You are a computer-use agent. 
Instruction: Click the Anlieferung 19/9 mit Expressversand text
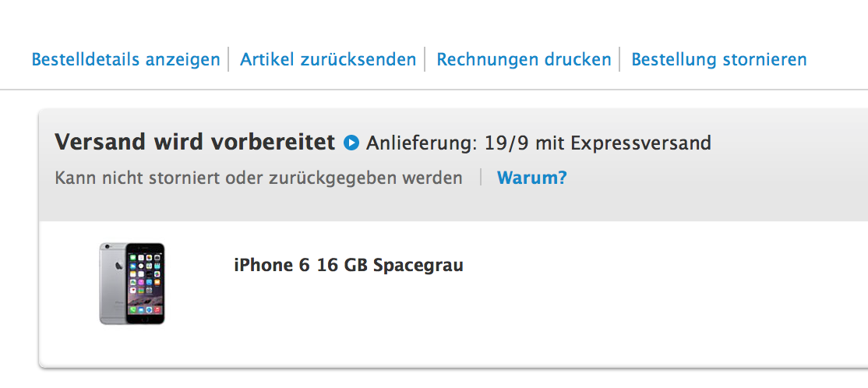pos(538,143)
